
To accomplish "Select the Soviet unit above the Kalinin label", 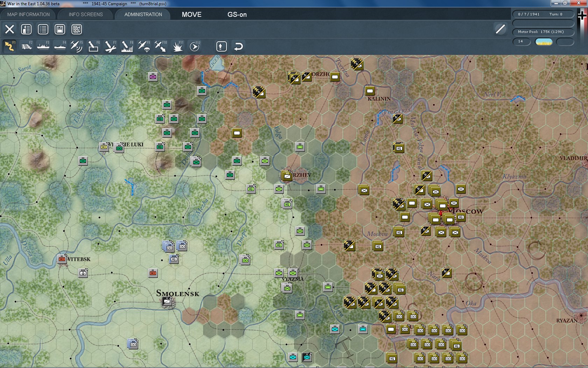I will click(x=370, y=91).
